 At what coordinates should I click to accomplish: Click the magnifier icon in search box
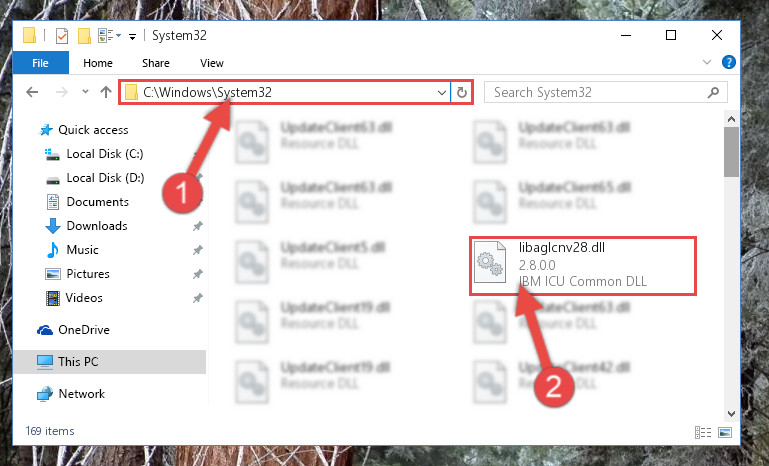pyautogui.click(x=714, y=92)
